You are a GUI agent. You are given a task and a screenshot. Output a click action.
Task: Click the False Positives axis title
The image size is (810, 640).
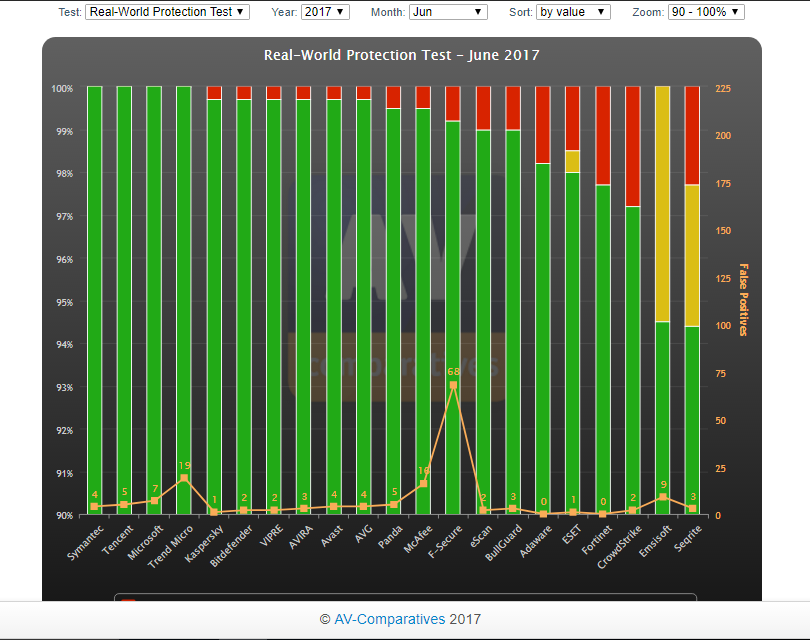743,300
